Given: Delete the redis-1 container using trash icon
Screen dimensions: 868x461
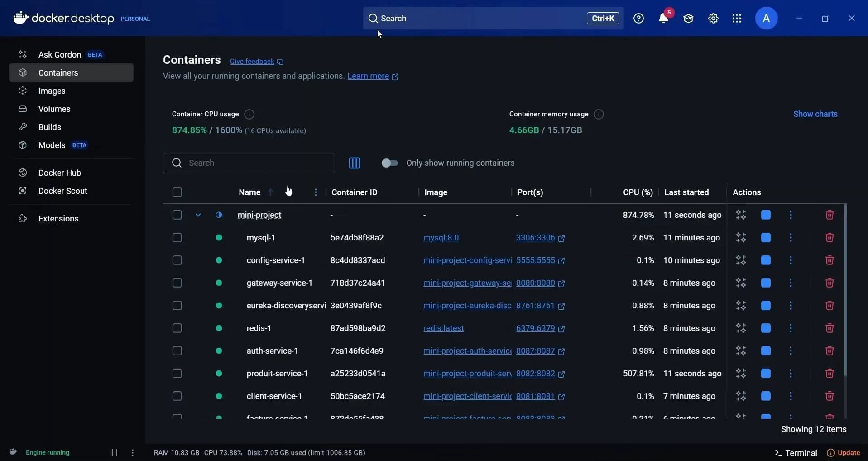Looking at the screenshot, I should (830, 328).
